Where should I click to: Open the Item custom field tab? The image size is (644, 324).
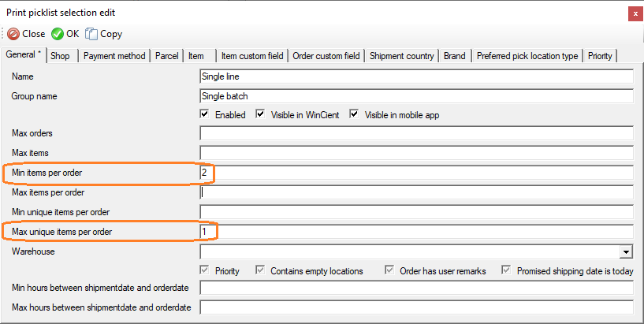252,56
